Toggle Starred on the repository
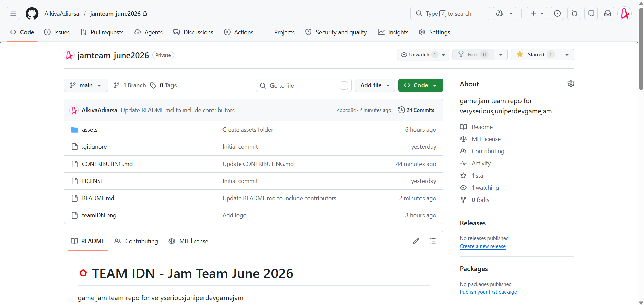Screen dimensions: 644x305 tap(536, 55)
